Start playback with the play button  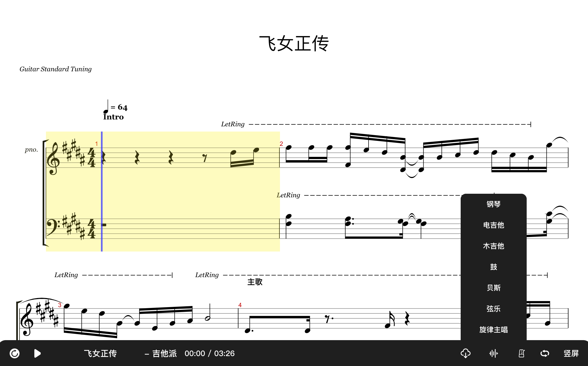coord(37,353)
